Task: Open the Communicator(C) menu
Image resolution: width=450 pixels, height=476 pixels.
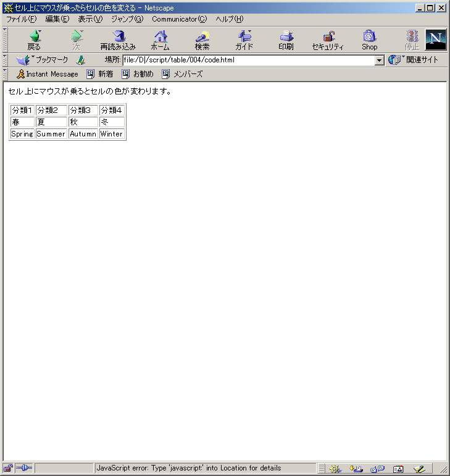Action: 180,19
